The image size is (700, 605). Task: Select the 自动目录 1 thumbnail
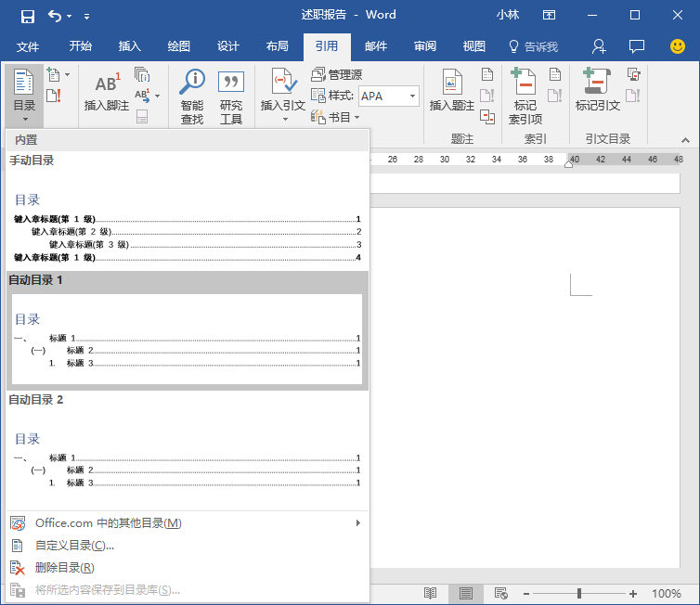pos(187,339)
